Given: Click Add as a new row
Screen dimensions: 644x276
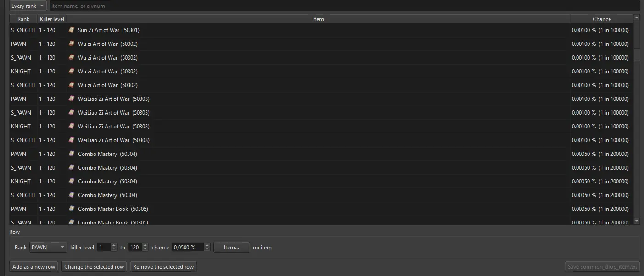Looking at the screenshot, I should click(x=34, y=267).
